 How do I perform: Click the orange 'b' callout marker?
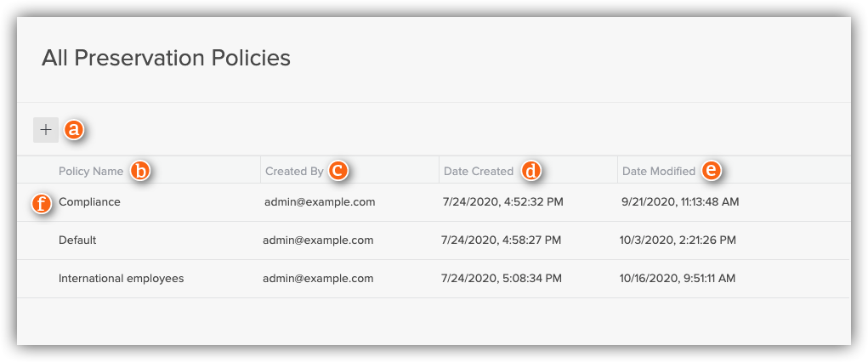139,171
